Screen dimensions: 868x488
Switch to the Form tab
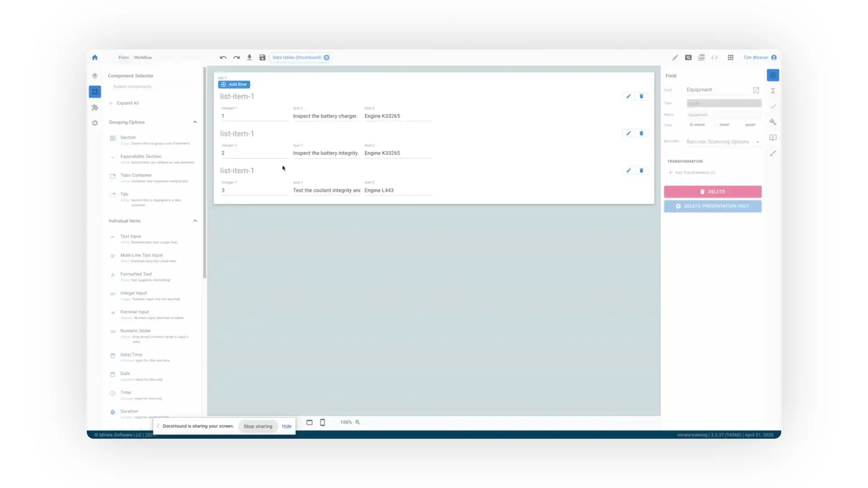point(123,57)
